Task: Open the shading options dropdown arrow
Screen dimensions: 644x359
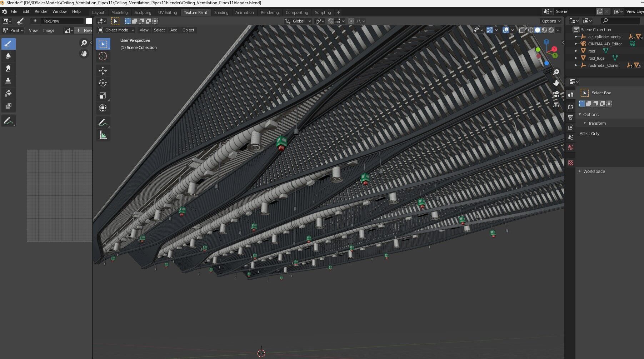Action: (x=558, y=30)
